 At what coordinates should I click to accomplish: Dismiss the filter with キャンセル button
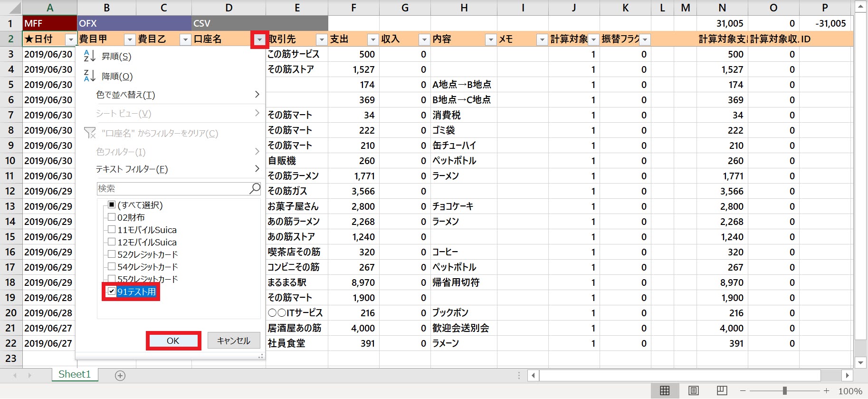(234, 341)
